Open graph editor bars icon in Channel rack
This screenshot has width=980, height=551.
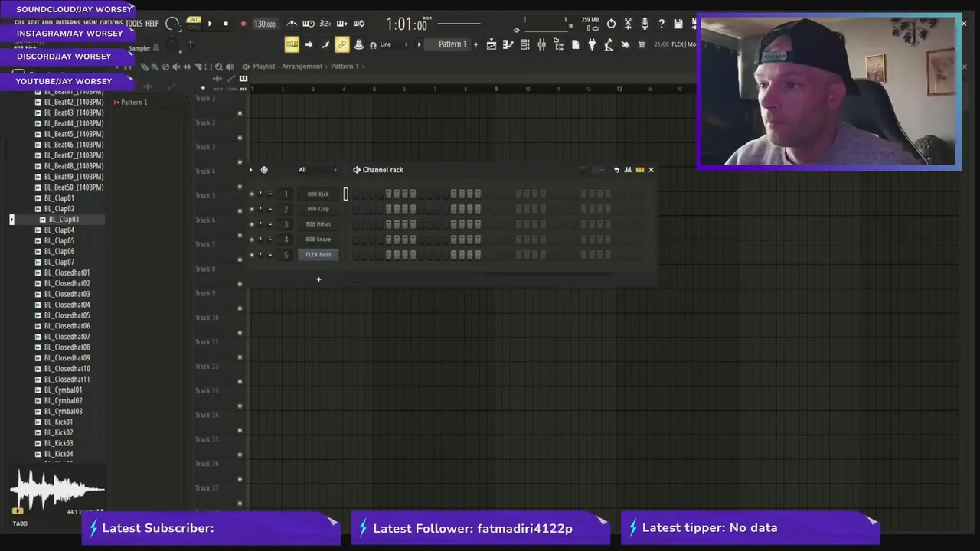click(628, 170)
